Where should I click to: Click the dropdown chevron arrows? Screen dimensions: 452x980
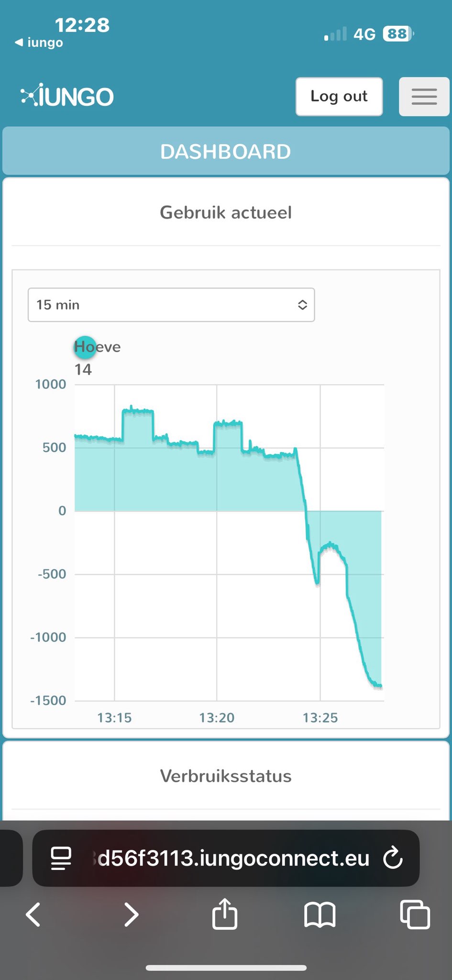[x=302, y=305]
